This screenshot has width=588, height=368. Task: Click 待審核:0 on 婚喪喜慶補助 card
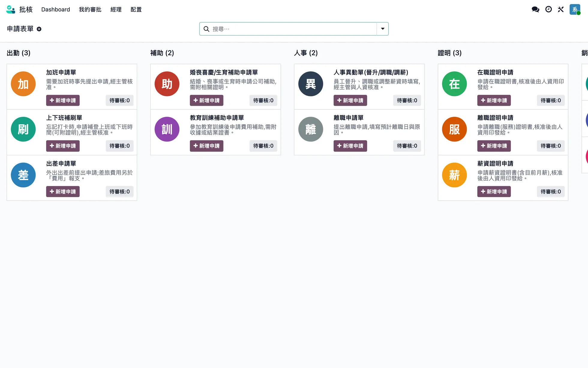tap(263, 100)
